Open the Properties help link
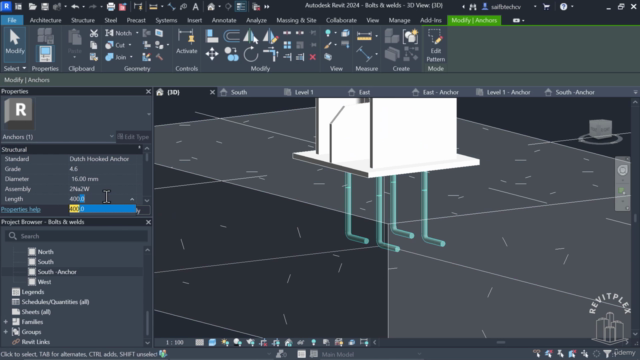This screenshot has height=360, width=640. click(x=20, y=209)
